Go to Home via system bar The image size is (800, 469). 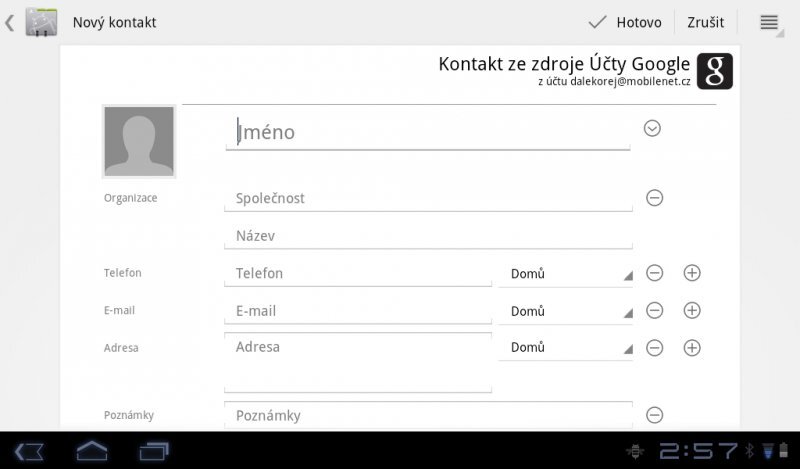pos(92,451)
